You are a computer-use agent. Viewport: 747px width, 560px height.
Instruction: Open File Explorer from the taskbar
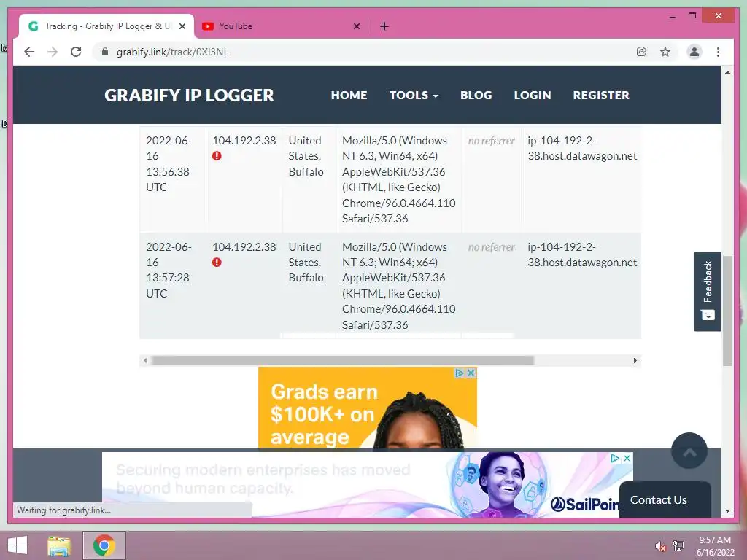[60, 545]
